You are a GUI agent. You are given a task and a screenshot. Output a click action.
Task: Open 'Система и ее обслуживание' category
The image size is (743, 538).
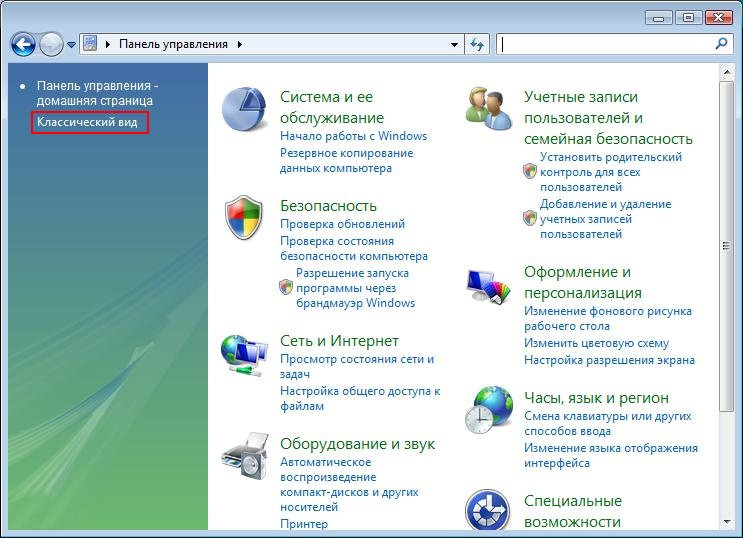(332, 107)
